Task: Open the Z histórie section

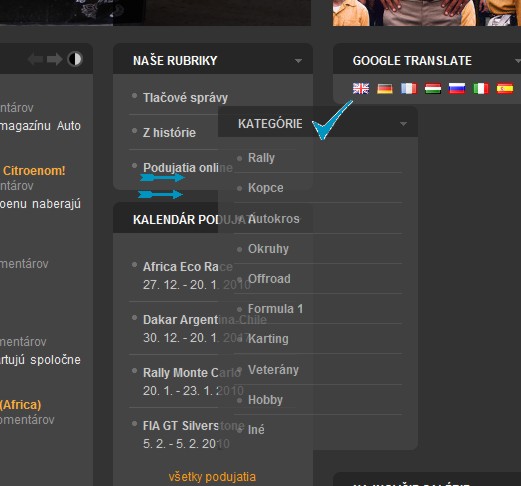Action: point(169,133)
